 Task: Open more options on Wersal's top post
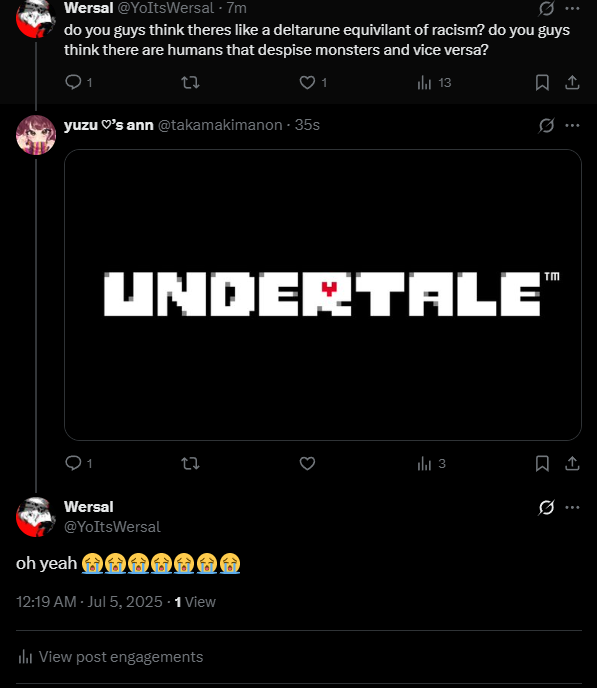pos(572,8)
